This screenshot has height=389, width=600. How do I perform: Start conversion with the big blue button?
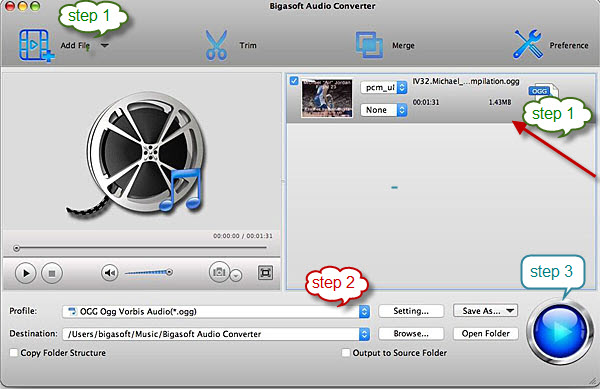[x=561, y=331]
